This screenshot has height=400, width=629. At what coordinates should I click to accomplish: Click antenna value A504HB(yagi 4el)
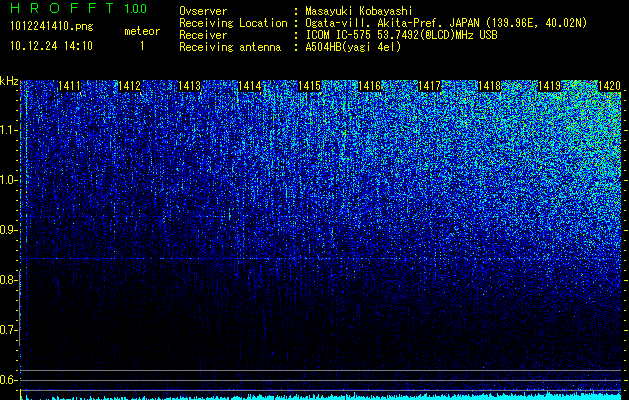tap(353, 47)
